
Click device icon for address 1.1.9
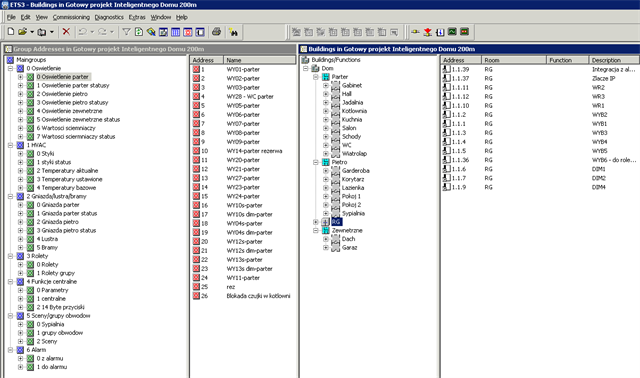[447, 187]
